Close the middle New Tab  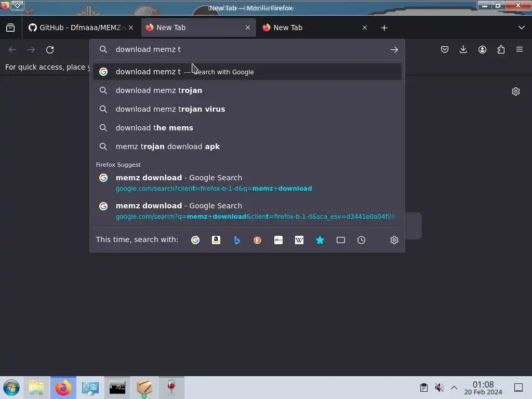tap(248, 28)
